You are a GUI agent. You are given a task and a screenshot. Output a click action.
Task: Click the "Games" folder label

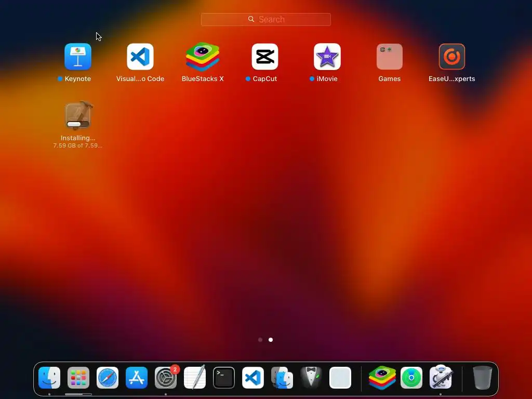(x=390, y=79)
